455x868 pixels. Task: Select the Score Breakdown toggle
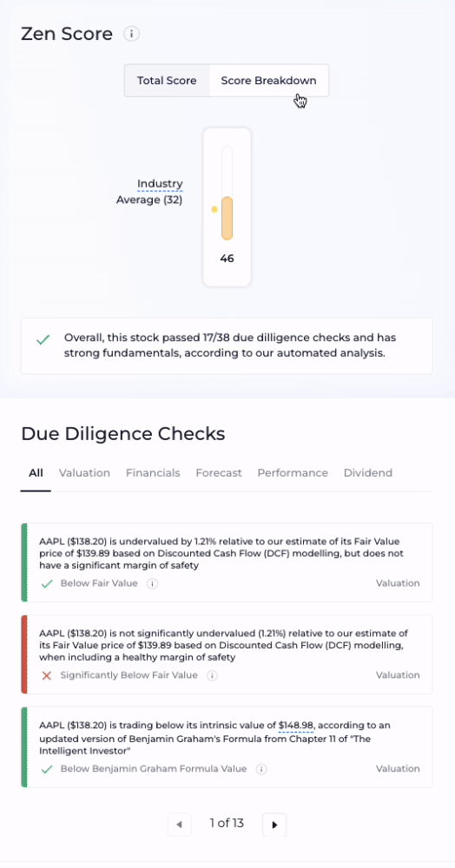tap(268, 81)
